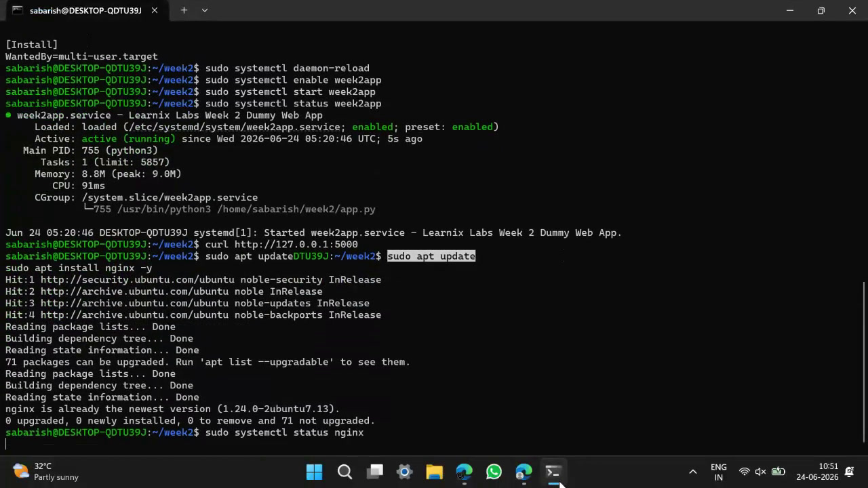
Task: Click 'CGroup: /system.slice/week2app.service' line
Action: [146, 198]
